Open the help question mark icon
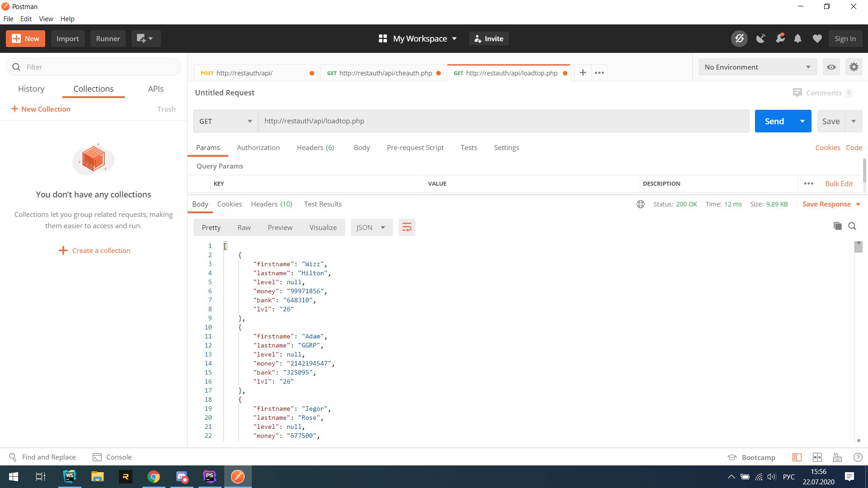The height and width of the screenshot is (488, 868). [858, 457]
